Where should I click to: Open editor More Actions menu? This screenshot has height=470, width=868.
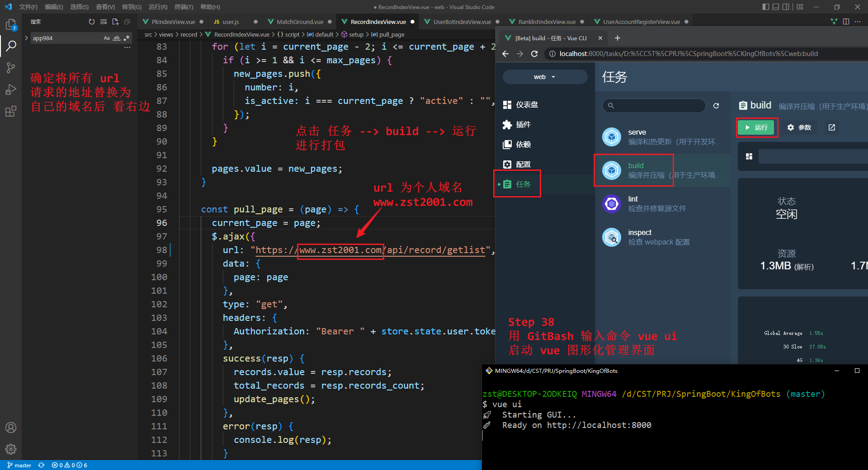coord(858,22)
